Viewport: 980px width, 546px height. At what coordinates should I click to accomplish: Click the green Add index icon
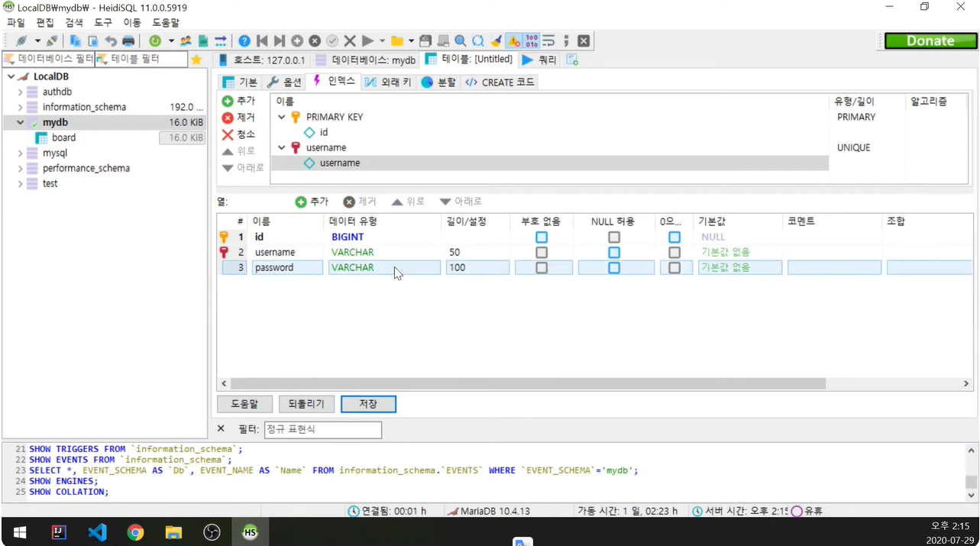tap(228, 101)
